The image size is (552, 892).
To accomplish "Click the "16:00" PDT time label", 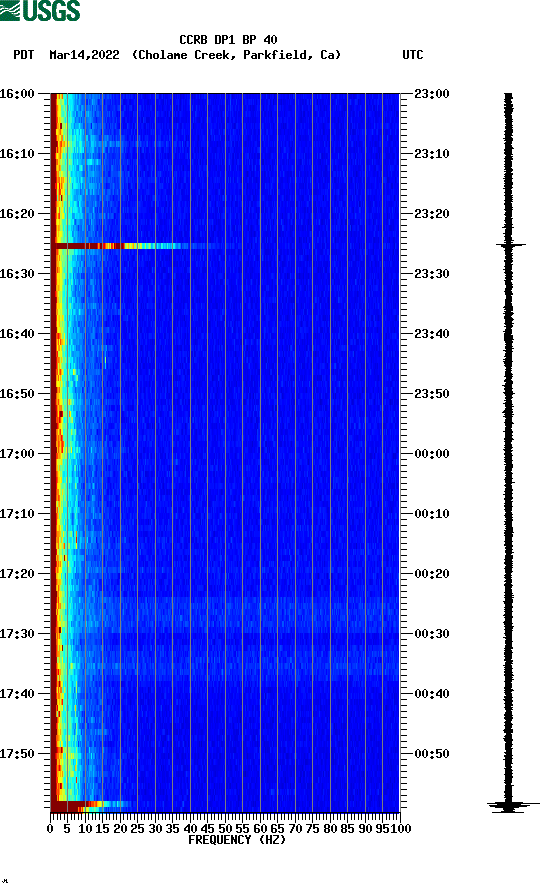I will point(17,94).
